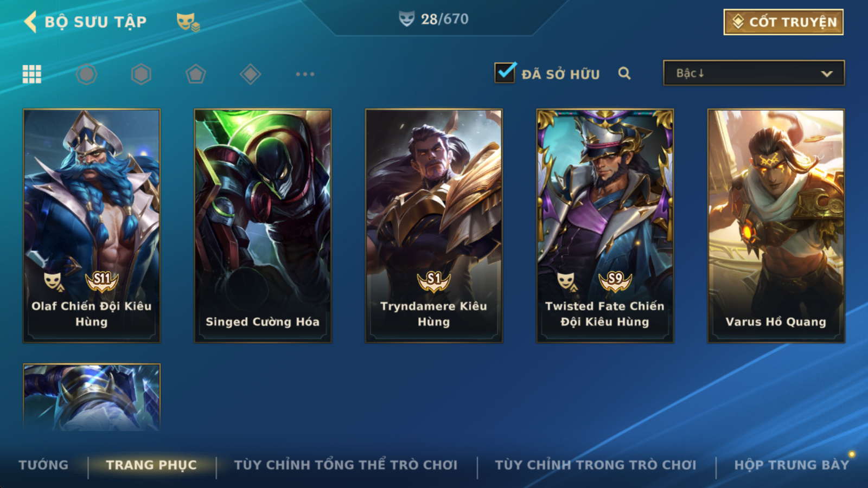The height and width of the screenshot is (488, 868).
Task: Show more filters with three dots
Action: tap(305, 74)
